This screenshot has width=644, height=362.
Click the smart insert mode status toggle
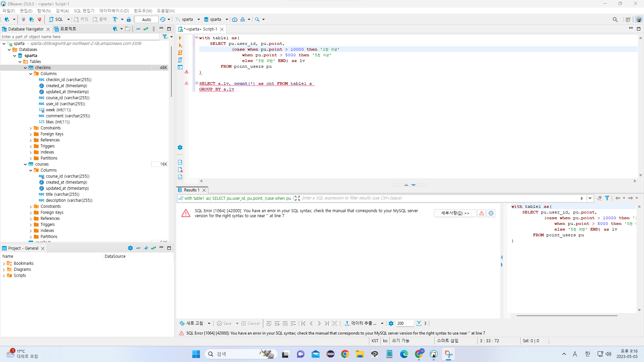click(x=447, y=341)
